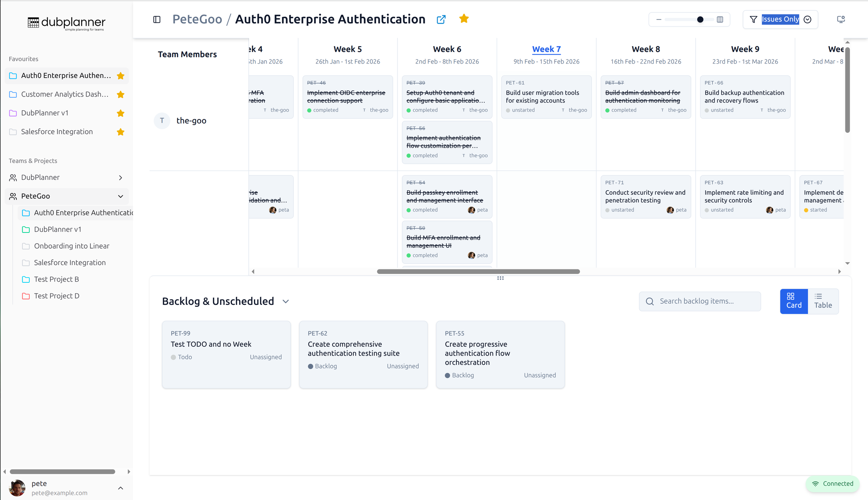This screenshot has width=868, height=500.
Task: Click the PeteGoo breadcrumb link
Action: click(197, 19)
